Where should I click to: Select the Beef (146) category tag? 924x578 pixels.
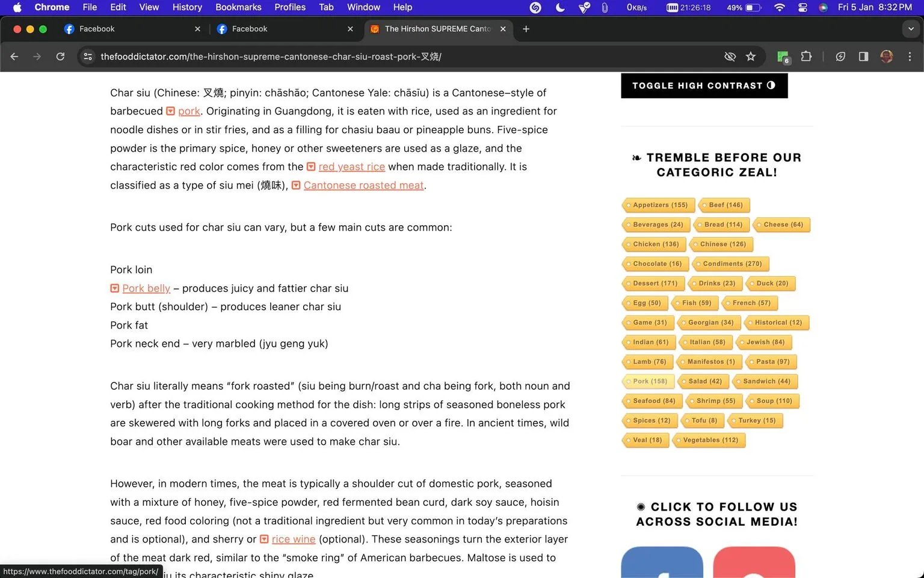click(724, 205)
